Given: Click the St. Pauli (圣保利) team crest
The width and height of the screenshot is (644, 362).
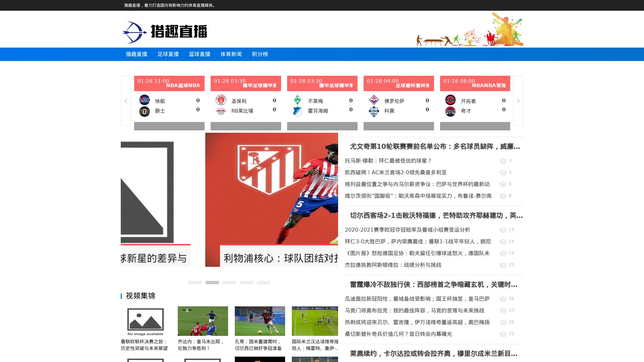Looking at the screenshot, I should pos(221,100).
